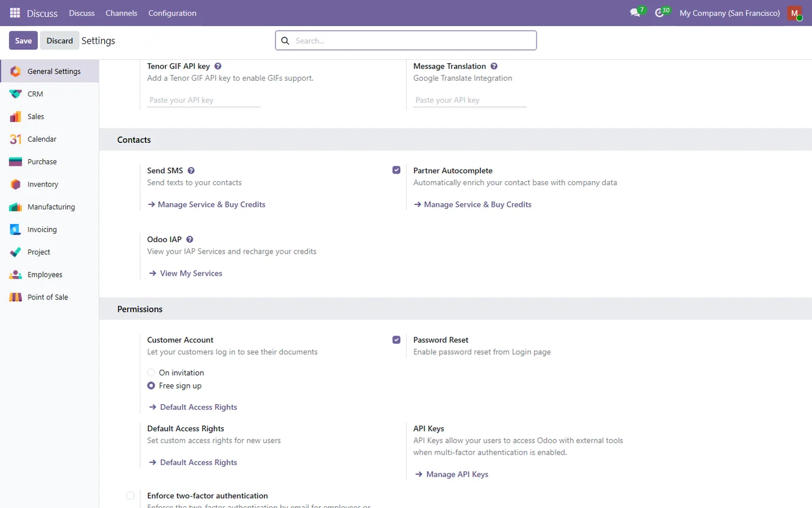Click the Contacts section header

point(134,140)
